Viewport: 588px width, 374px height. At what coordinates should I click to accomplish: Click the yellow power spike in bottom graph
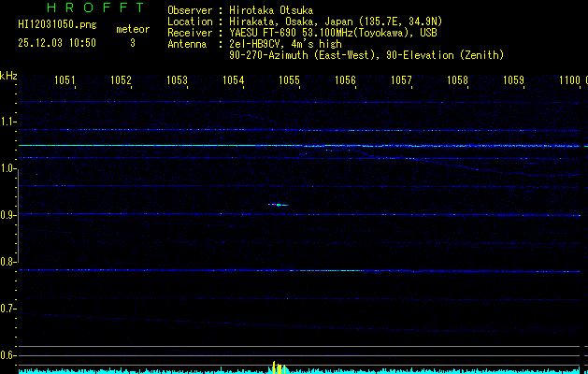click(x=274, y=367)
